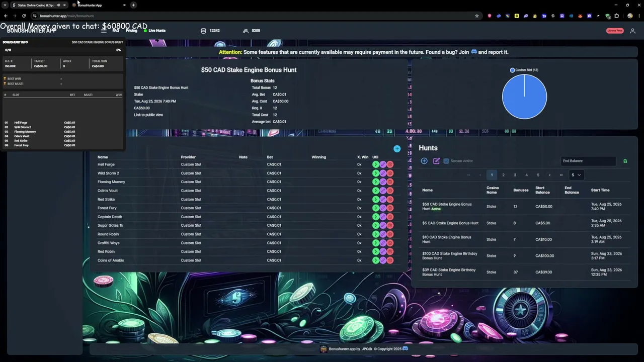Bookmark this page with the star icon
The image size is (644, 362).
tap(477, 16)
